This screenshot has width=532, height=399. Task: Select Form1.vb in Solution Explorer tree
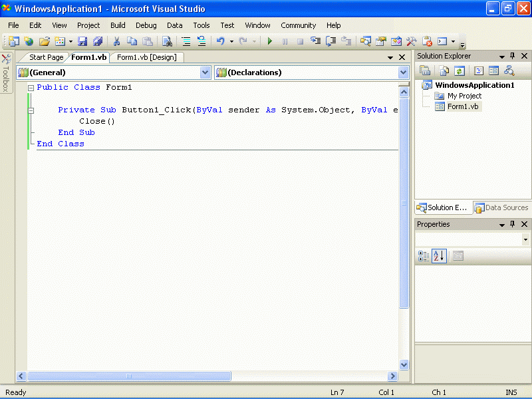coord(463,106)
